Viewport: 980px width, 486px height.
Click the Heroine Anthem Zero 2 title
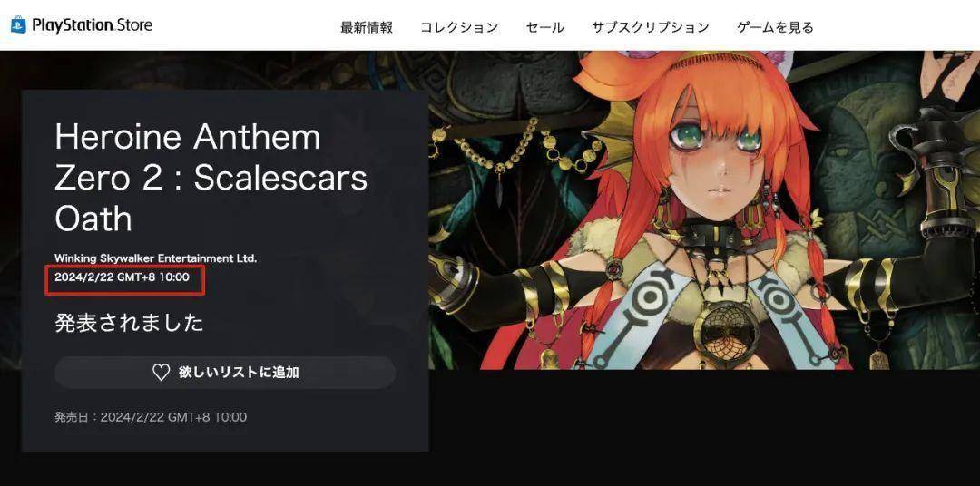(211, 178)
